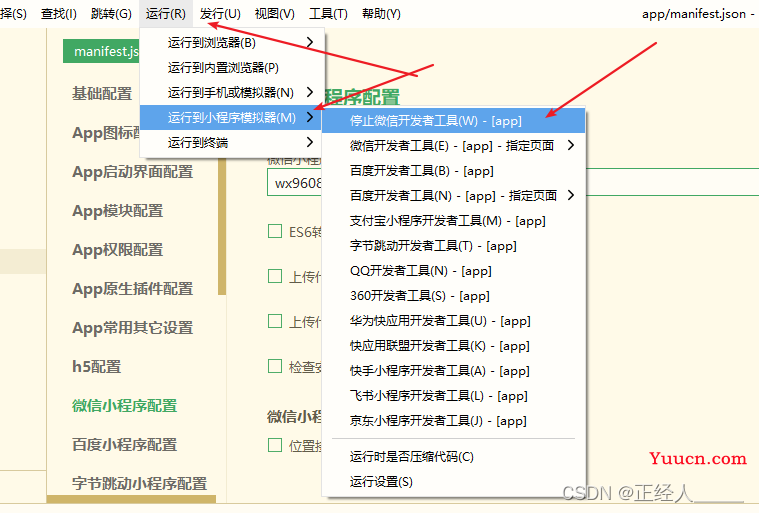Expand 运行到浏览器(B) submenu
This screenshot has width=759, height=513.
pyautogui.click(x=232, y=43)
